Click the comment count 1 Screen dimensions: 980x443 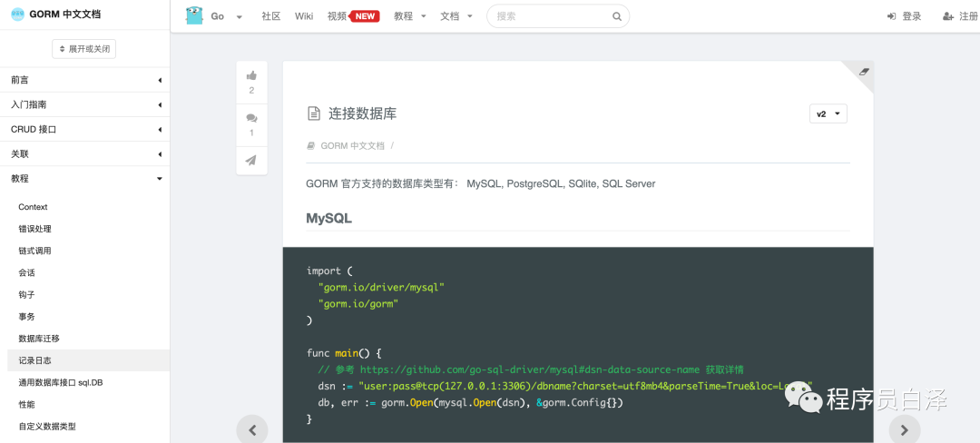click(x=252, y=133)
